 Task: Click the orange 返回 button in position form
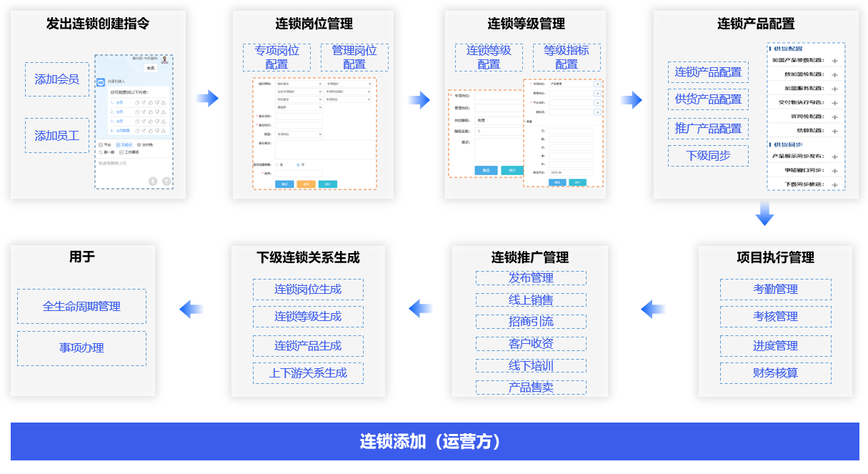pos(306,184)
